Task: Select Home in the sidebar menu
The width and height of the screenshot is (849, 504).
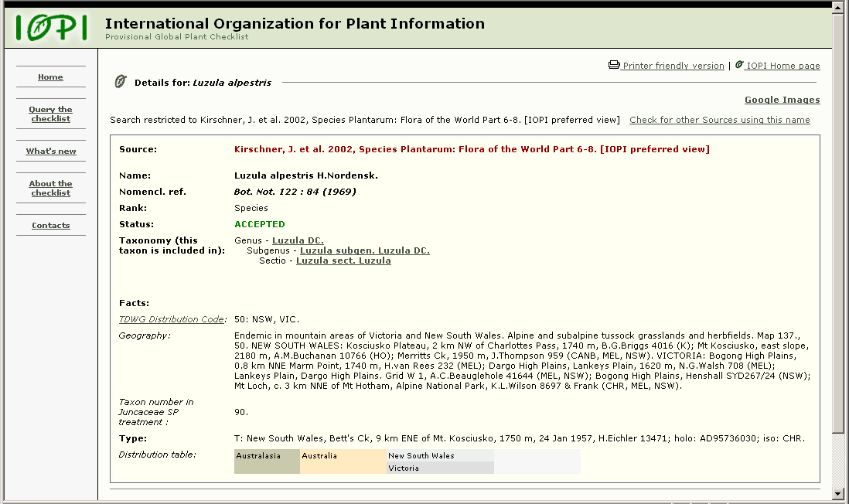Action: pos(50,77)
